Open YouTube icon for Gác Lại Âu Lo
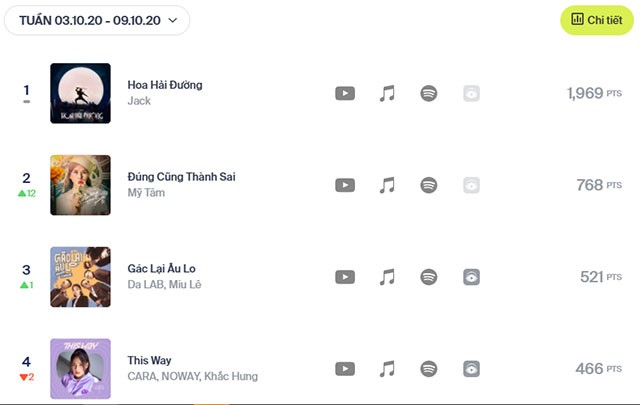The height and width of the screenshot is (405, 640). tap(345, 277)
